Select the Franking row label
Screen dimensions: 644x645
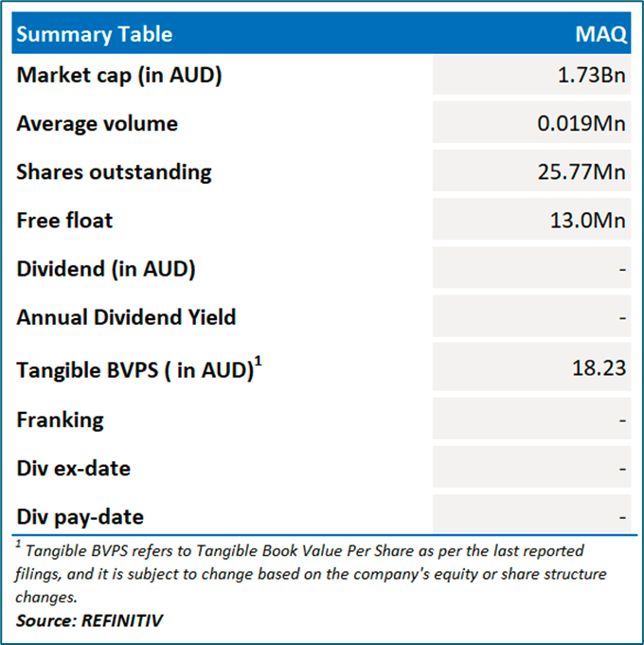pos(60,420)
